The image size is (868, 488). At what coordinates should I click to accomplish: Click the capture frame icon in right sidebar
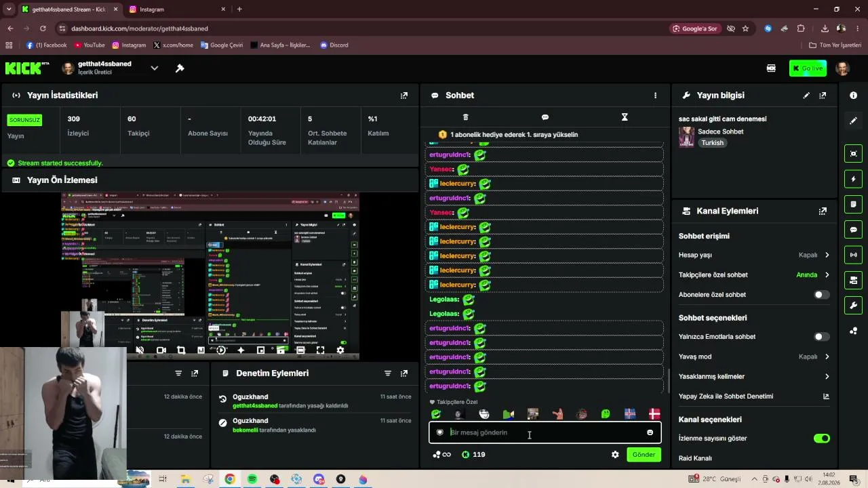[853, 154]
